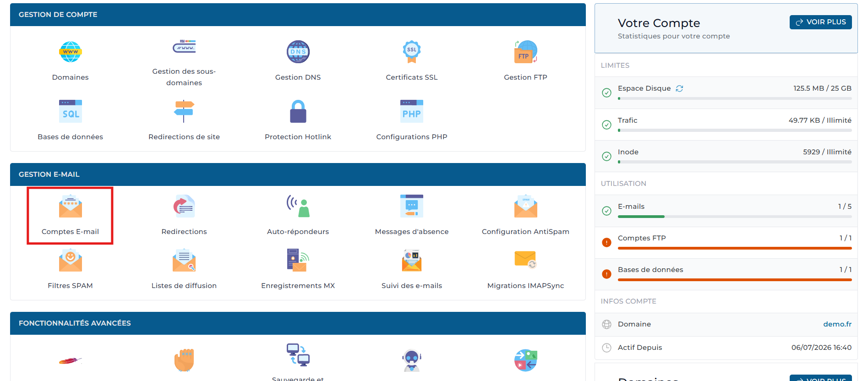Click the warning icon beside usage Bases de données
Screen dimensions: 868x381
[x=606, y=274]
